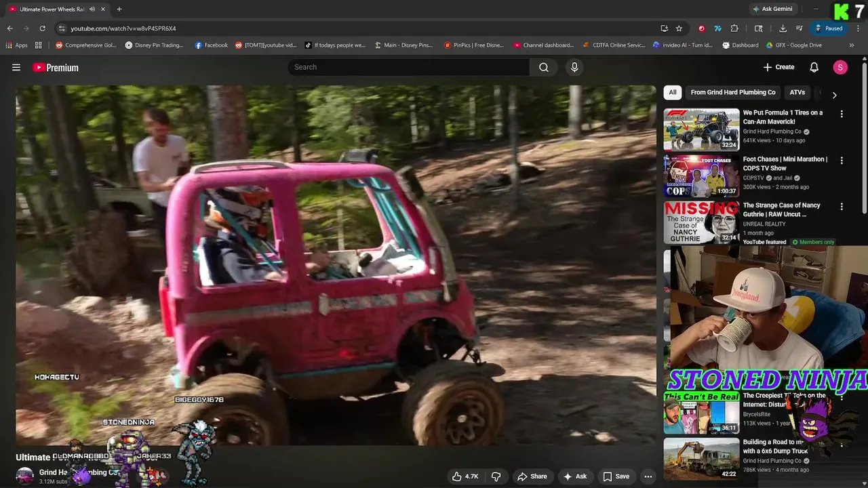Image resolution: width=868 pixels, height=488 pixels.
Task: Open 'Foot Chases | Mini Marathon' title
Action: pyautogui.click(x=785, y=163)
